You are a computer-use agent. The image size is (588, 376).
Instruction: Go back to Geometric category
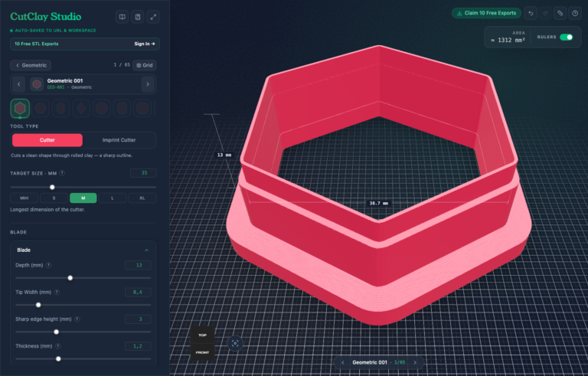click(31, 65)
